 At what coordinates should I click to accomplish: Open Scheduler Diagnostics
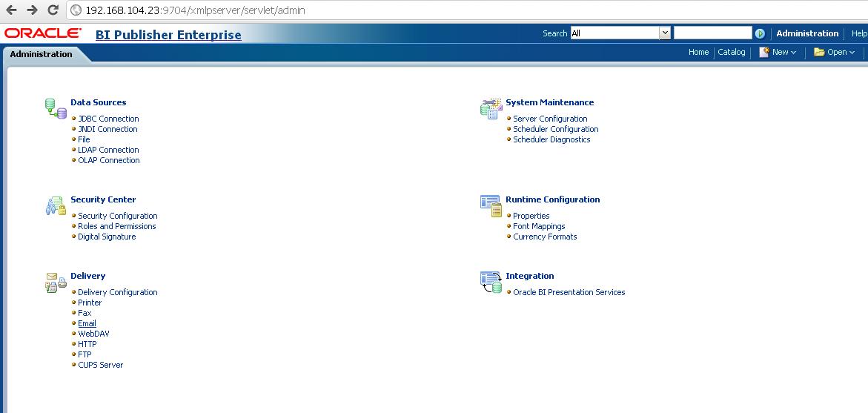pyautogui.click(x=552, y=139)
